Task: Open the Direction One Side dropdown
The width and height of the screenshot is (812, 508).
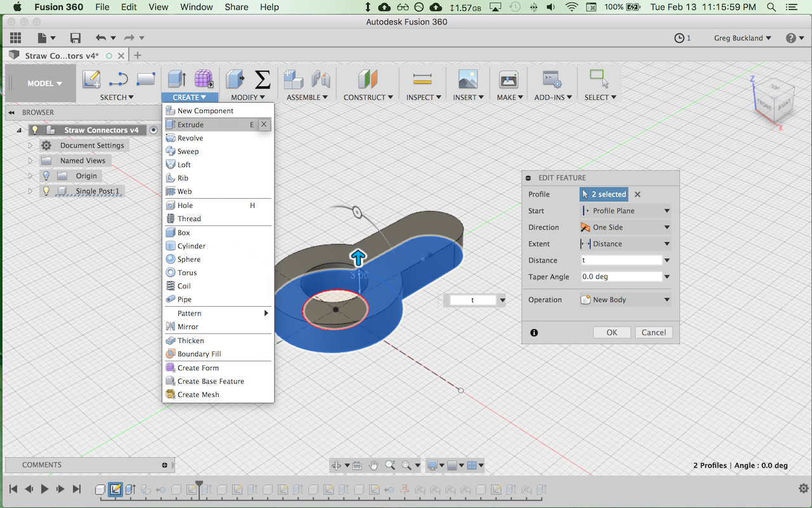Action: (625, 227)
